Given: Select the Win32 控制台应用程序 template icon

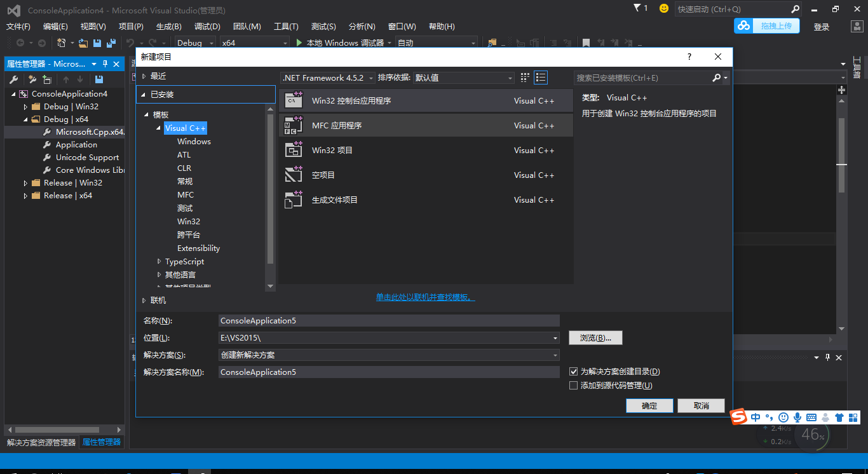Looking at the screenshot, I should click(x=294, y=100).
